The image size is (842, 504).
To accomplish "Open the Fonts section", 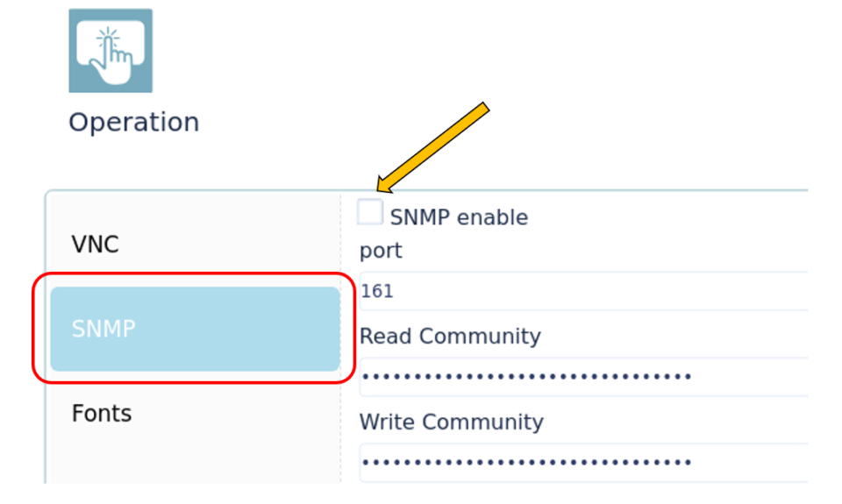I will click(102, 414).
